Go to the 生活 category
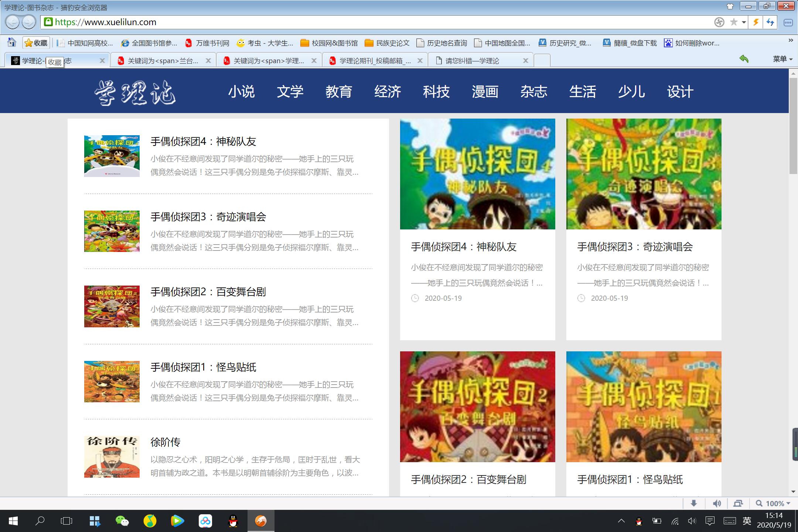 coord(583,91)
